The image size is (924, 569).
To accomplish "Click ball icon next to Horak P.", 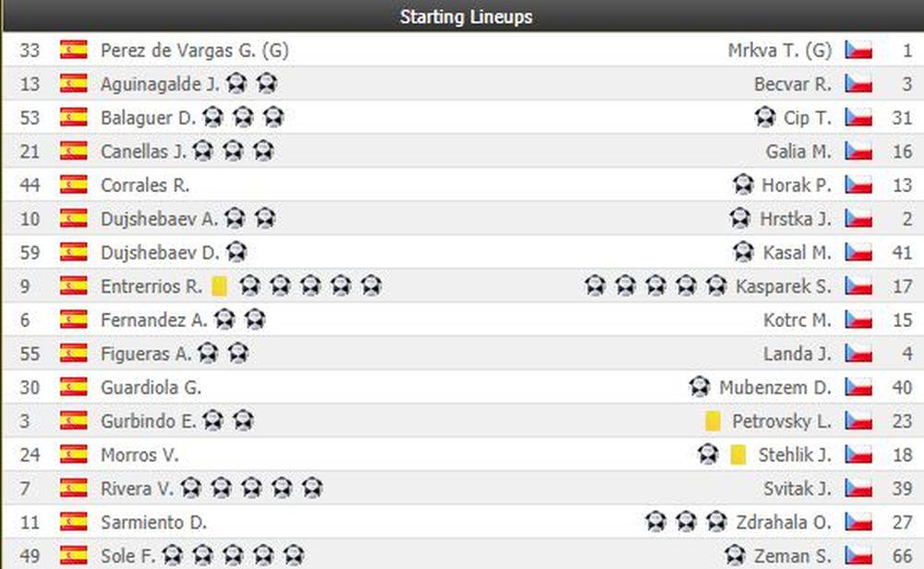I will pos(743,185).
